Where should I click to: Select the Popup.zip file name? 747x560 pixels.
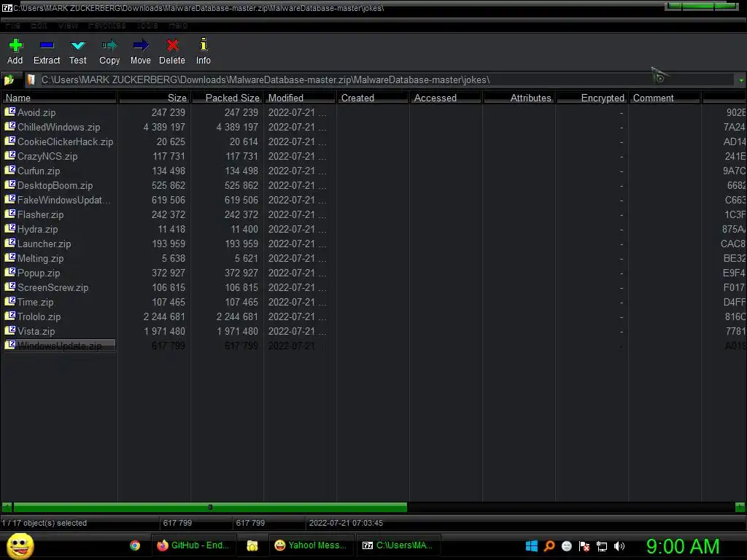[x=39, y=273]
